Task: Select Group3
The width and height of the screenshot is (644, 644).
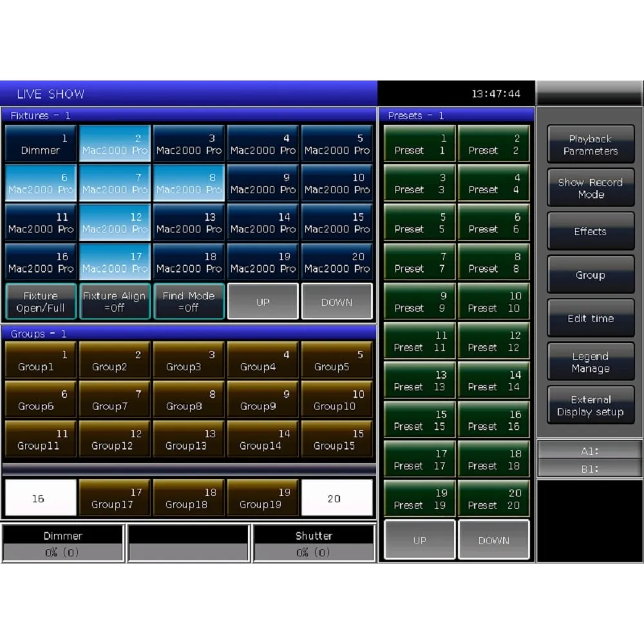Action: tap(189, 360)
